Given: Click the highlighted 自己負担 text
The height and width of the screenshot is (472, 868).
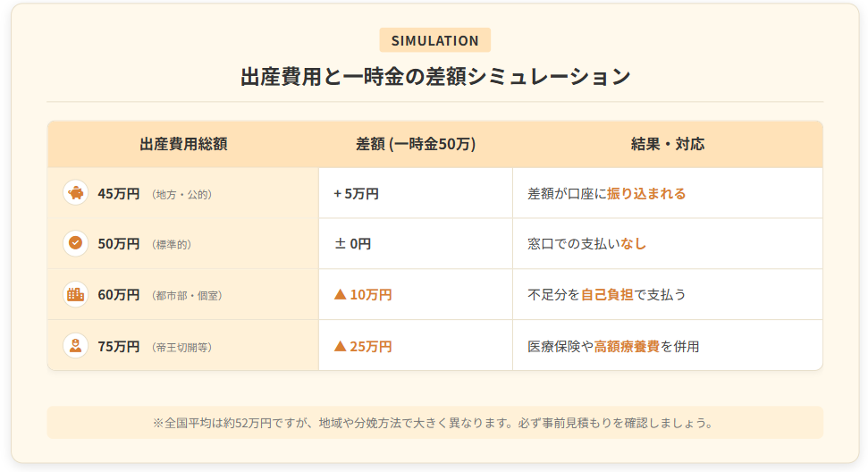Looking at the screenshot, I should tap(607, 294).
